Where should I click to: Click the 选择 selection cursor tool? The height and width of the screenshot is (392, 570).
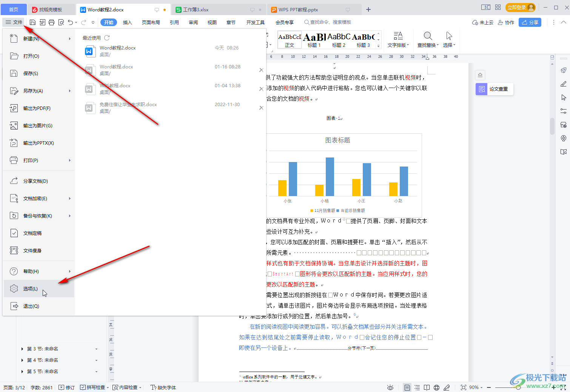(x=449, y=40)
